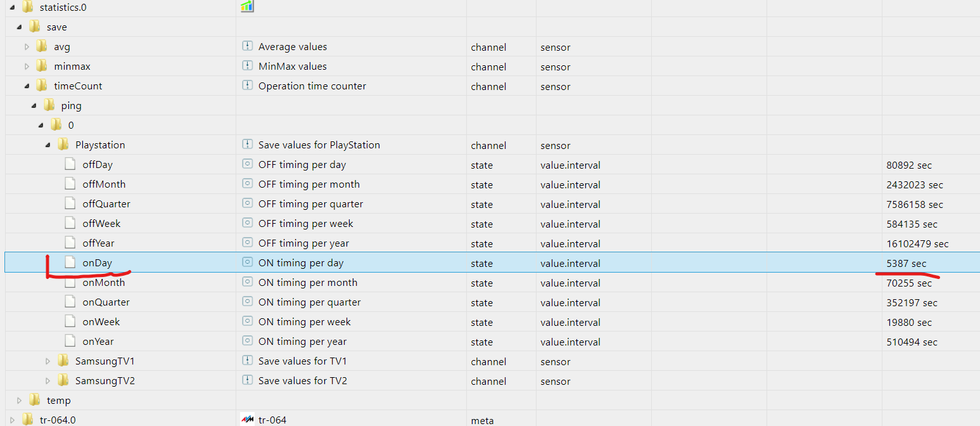
Task: Click the timeCount folder icon
Action: (x=42, y=86)
